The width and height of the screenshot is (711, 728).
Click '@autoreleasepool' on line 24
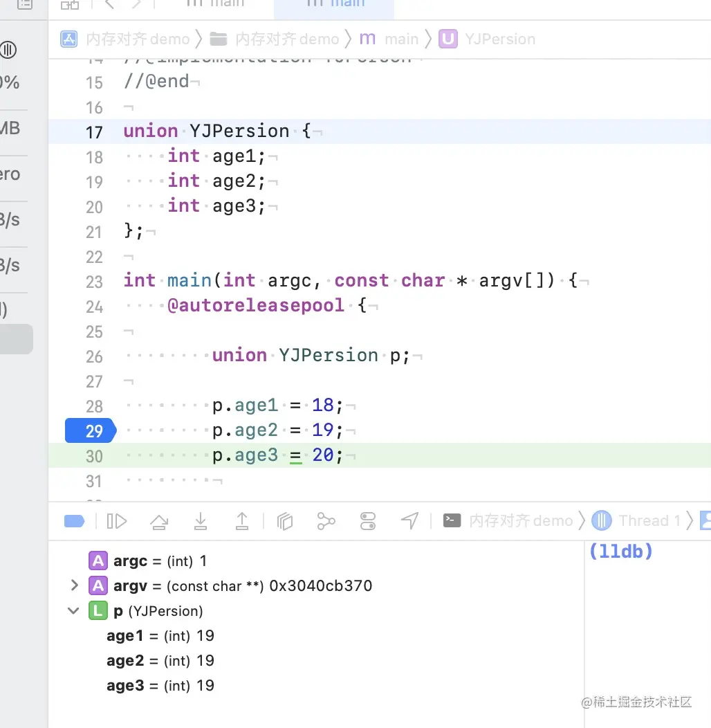coord(256,305)
